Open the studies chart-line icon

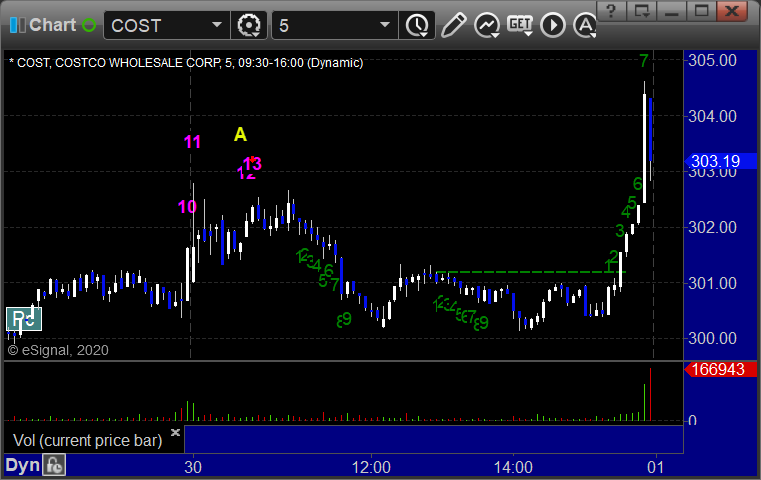[x=487, y=25]
